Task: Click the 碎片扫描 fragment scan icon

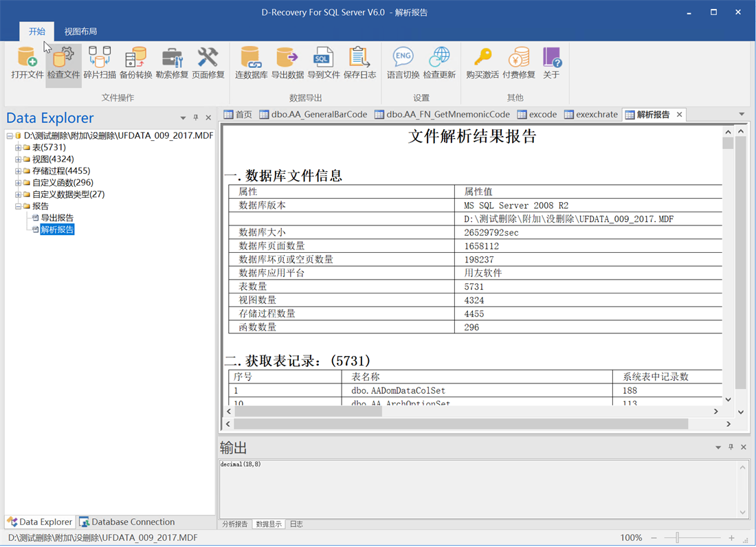Action: click(x=100, y=63)
